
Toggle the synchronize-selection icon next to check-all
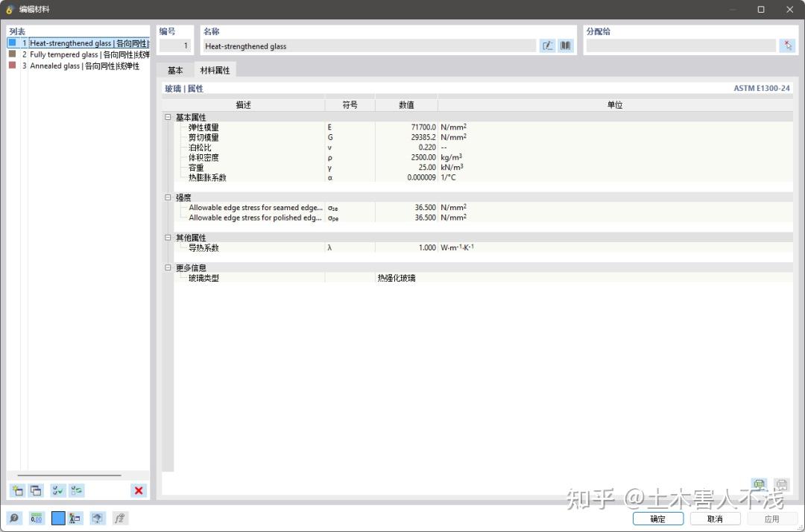tap(76, 490)
